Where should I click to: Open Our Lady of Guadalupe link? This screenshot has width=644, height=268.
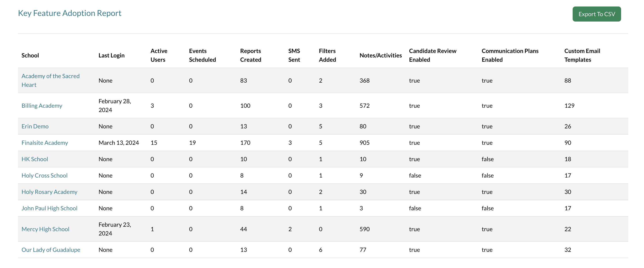[x=51, y=250]
